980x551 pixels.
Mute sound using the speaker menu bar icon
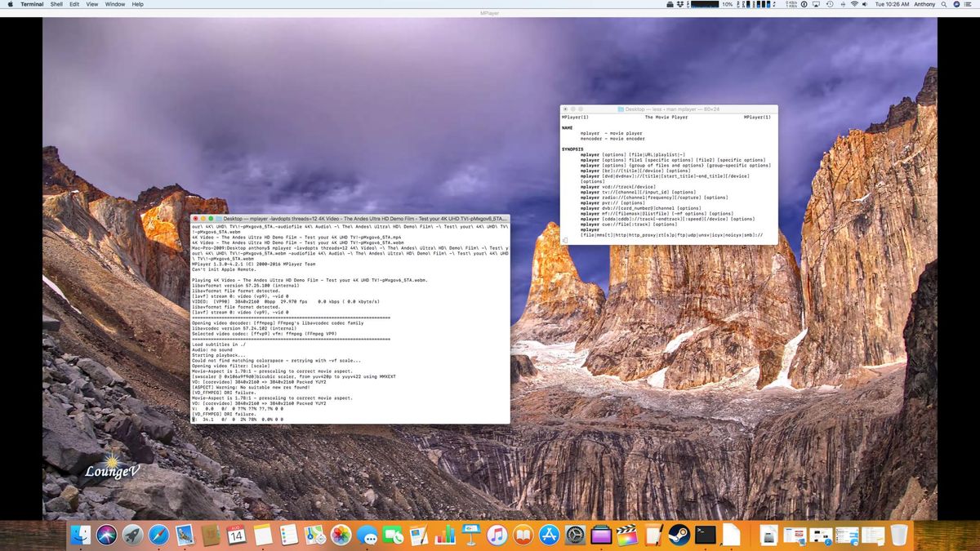point(865,4)
